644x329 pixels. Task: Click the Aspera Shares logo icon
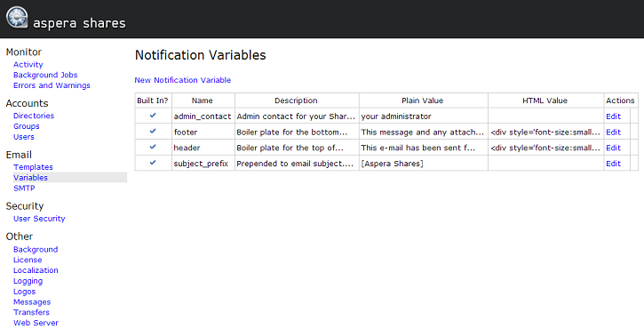(x=17, y=17)
